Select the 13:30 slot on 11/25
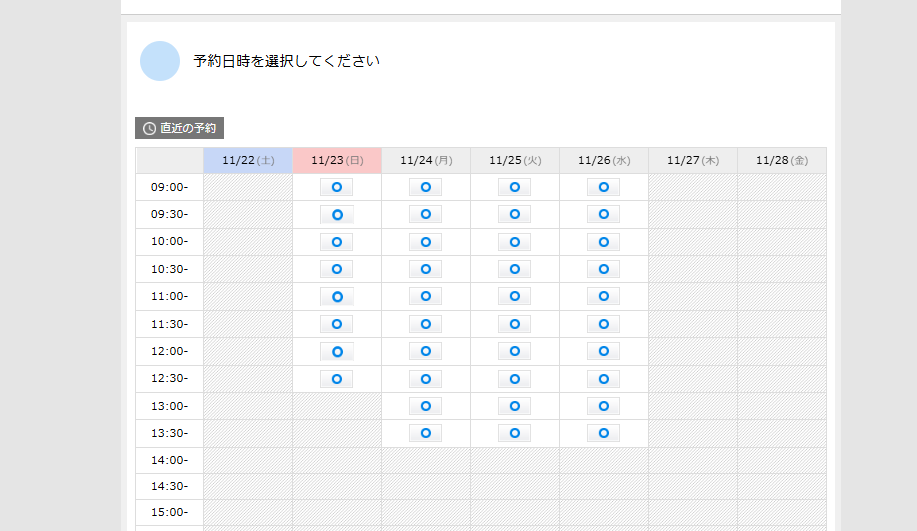The height and width of the screenshot is (531, 917). coord(514,433)
